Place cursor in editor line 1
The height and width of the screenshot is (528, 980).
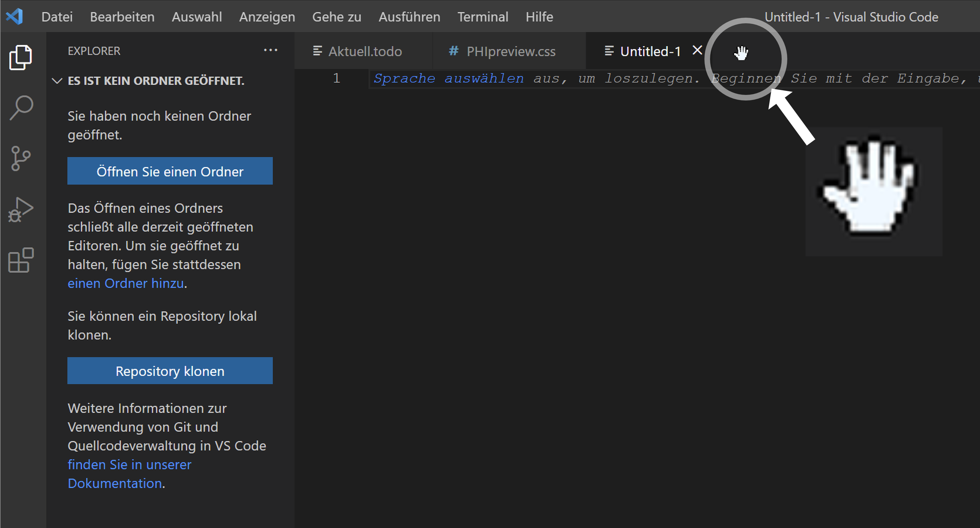coord(673,78)
